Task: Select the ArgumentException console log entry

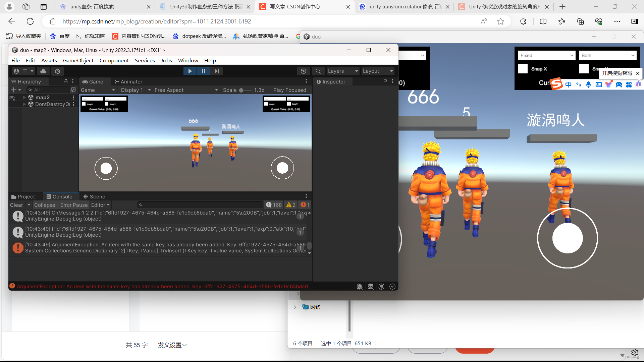Action: [164, 248]
